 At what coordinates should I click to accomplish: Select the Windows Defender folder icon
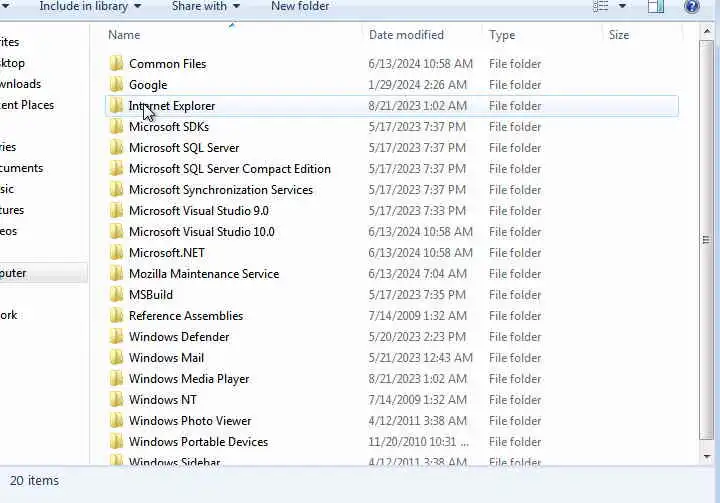point(117,337)
